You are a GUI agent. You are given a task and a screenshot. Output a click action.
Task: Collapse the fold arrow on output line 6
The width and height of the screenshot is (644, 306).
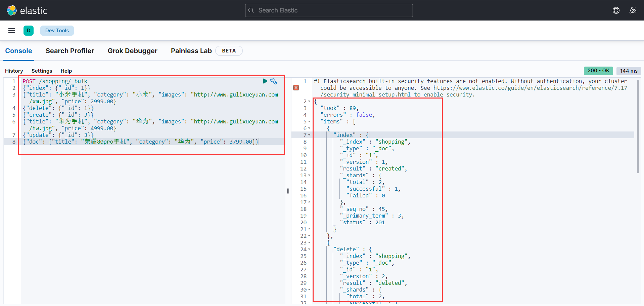tap(309, 128)
